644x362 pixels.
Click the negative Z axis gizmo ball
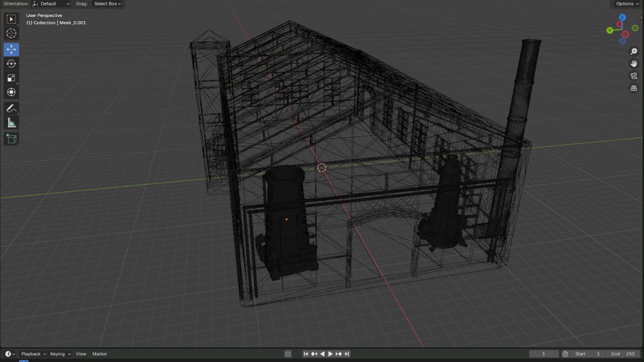622,41
